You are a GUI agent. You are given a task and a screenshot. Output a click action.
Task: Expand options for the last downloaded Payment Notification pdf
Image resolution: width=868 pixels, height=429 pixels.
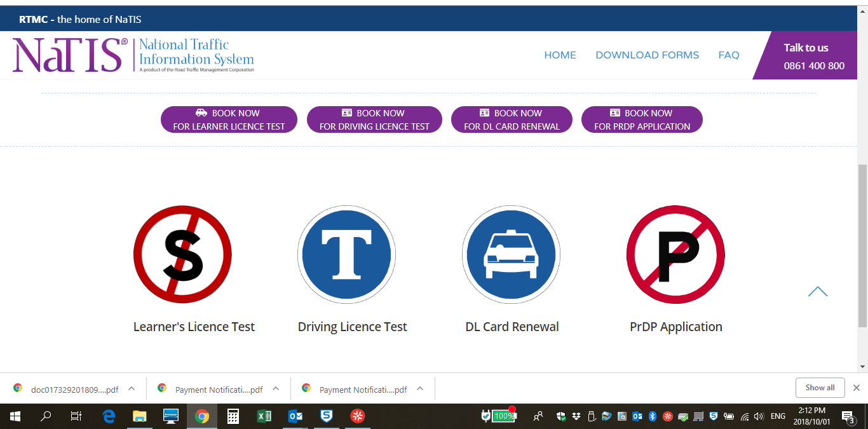(420, 388)
